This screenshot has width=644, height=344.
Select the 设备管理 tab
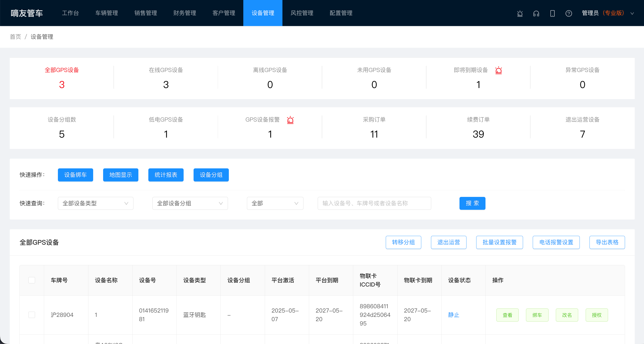click(263, 13)
